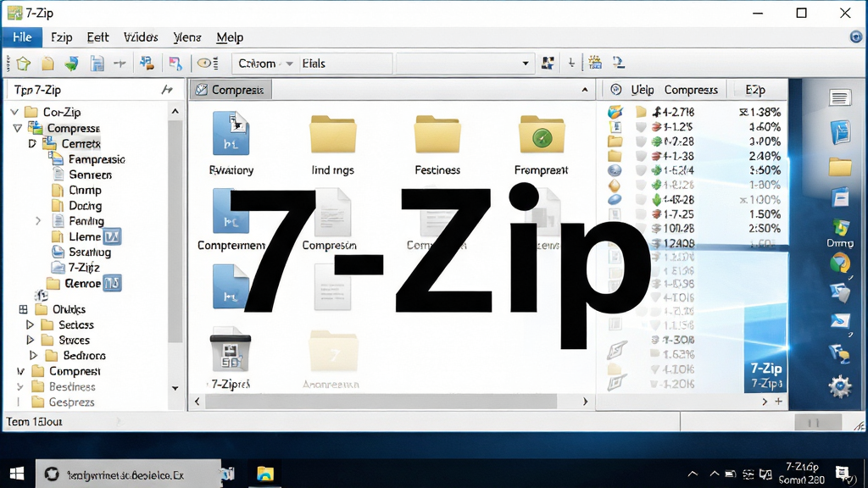The height and width of the screenshot is (488, 868).
Task: Open the Melp menu
Action: (230, 37)
